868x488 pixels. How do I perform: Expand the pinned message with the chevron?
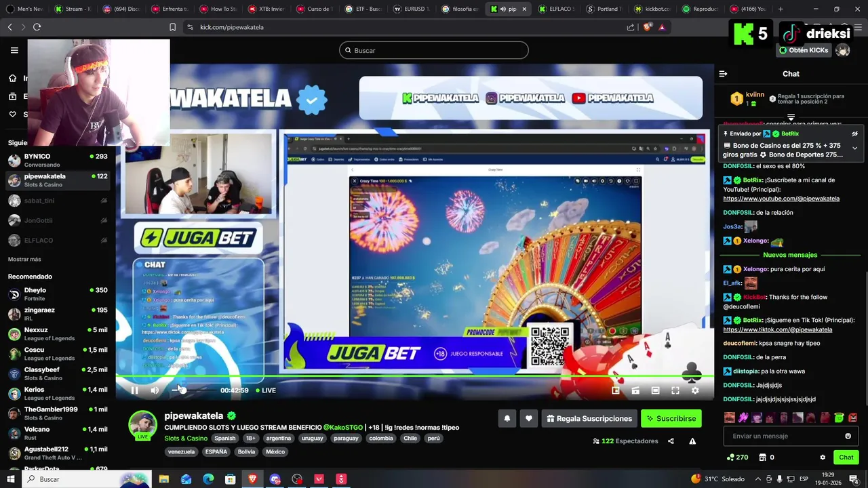click(854, 148)
